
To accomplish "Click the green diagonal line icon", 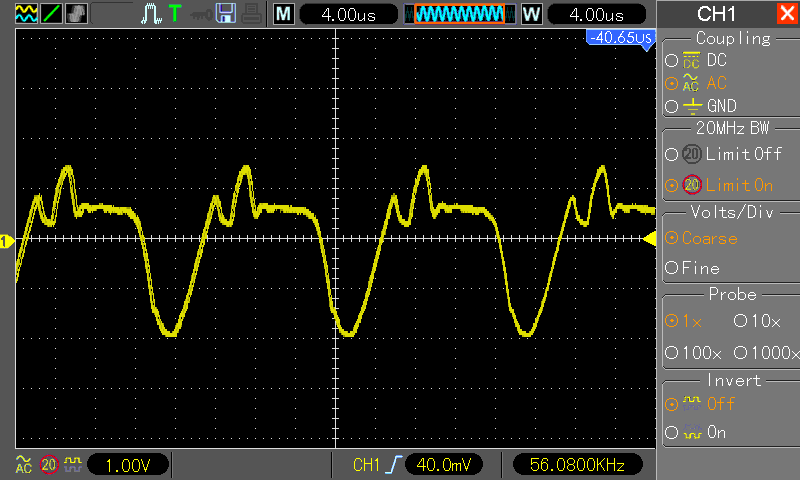I will (50, 14).
